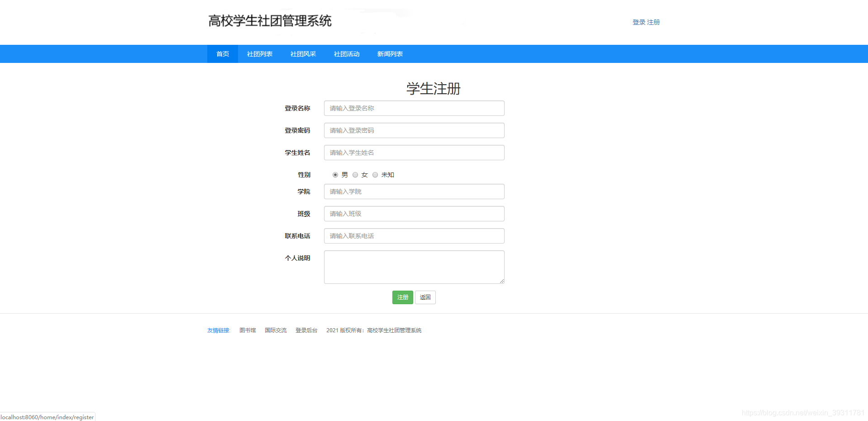Open the 首页 navigation tab
Screen dimensions: 868x421
(223, 54)
